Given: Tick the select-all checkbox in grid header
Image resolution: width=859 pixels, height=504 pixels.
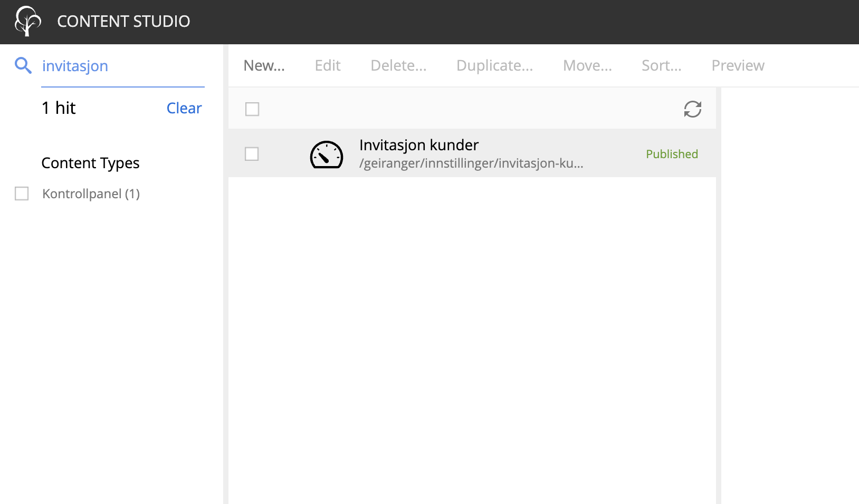Looking at the screenshot, I should click(252, 109).
